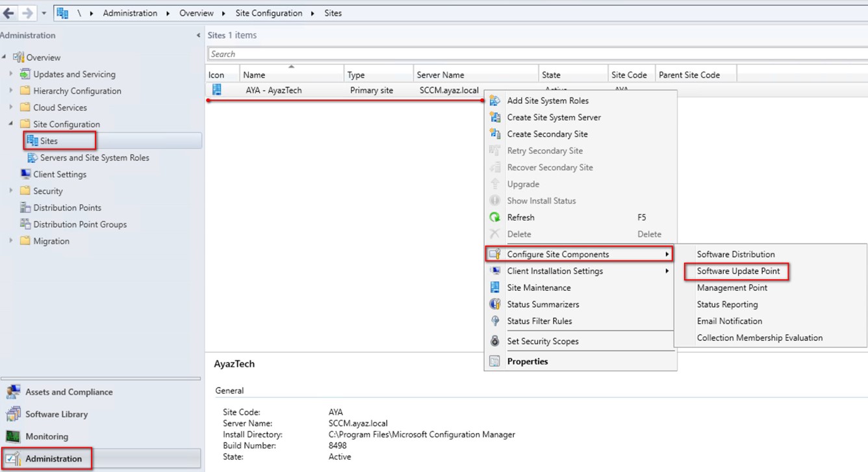Click the Overview tree icon

click(18, 57)
